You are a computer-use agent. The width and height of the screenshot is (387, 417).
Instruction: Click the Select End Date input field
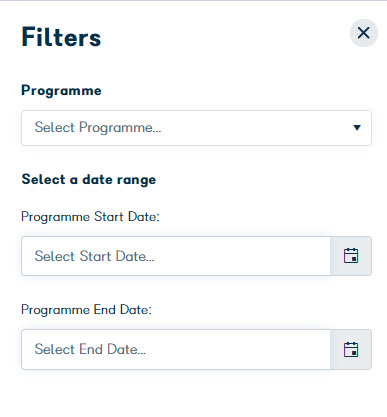176,349
